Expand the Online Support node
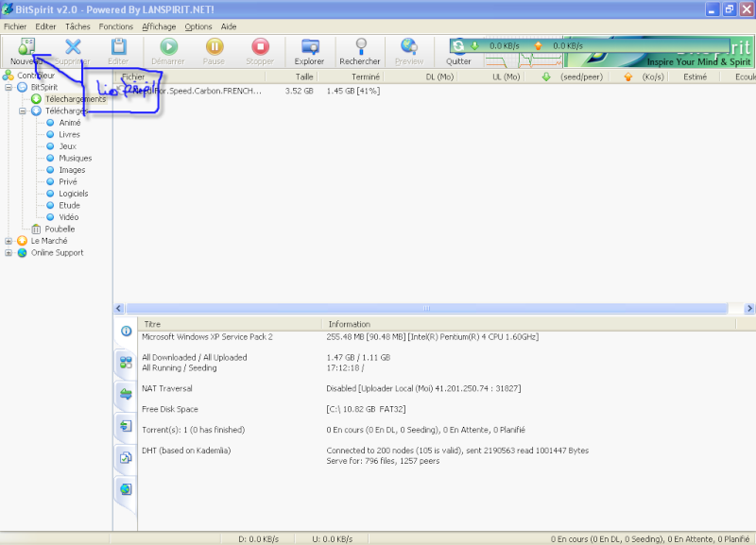The image size is (756, 545). (x=9, y=253)
